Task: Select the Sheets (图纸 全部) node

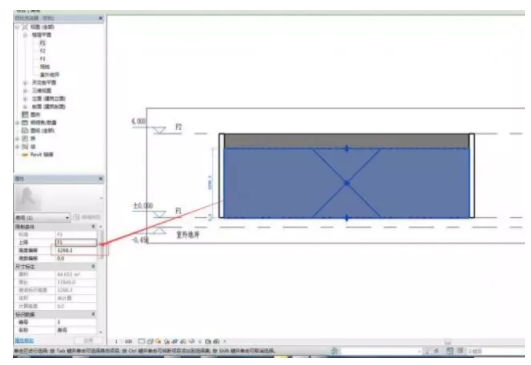Action: [42, 131]
